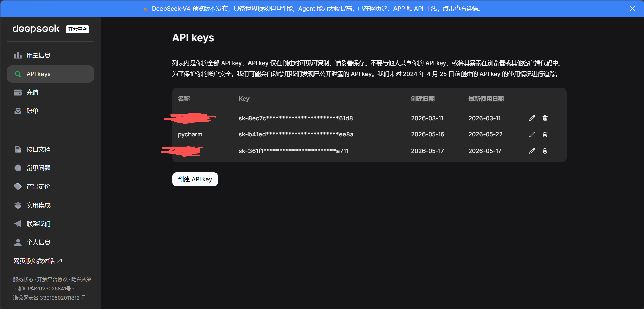The height and width of the screenshot is (309, 644).
Task: Click the personal info user icon
Action: 18,242
